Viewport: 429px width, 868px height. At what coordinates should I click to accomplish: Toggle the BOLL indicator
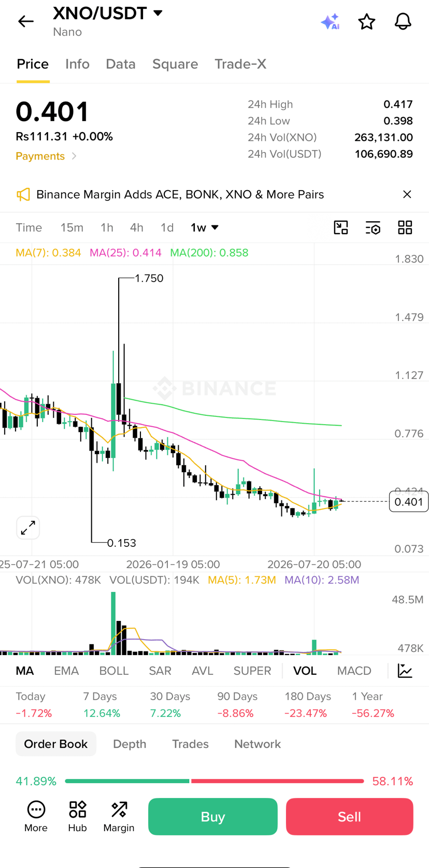(x=114, y=671)
